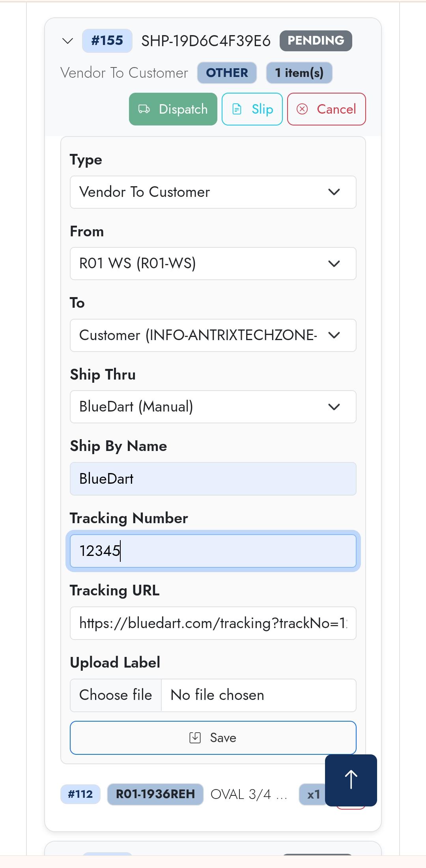The width and height of the screenshot is (426, 868).
Task: Click the OTHER shipment tag
Action: point(227,73)
